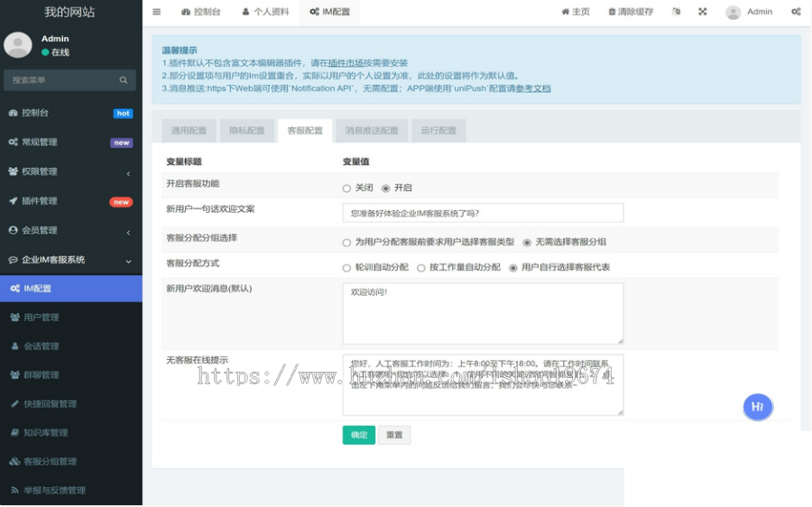Viewport: 812px width, 507px height.
Task: Choose 无需选择客服分组 radio option
Action: point(527,243)
